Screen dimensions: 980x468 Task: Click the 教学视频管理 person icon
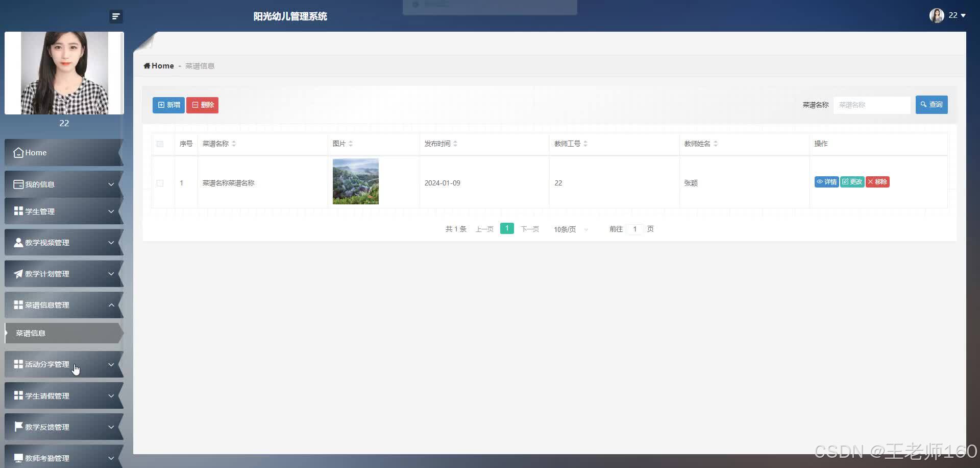point(18,243)
